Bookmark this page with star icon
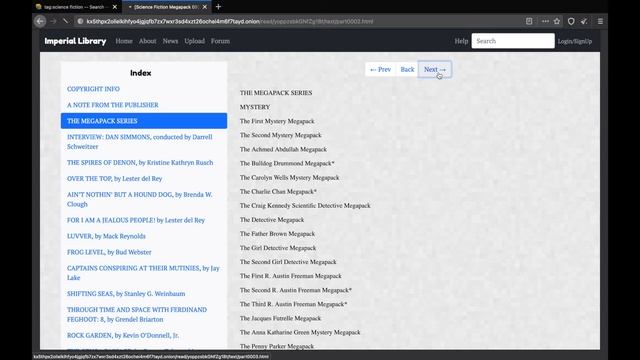This screenshot has width=640, height=360. coord(557,21)
